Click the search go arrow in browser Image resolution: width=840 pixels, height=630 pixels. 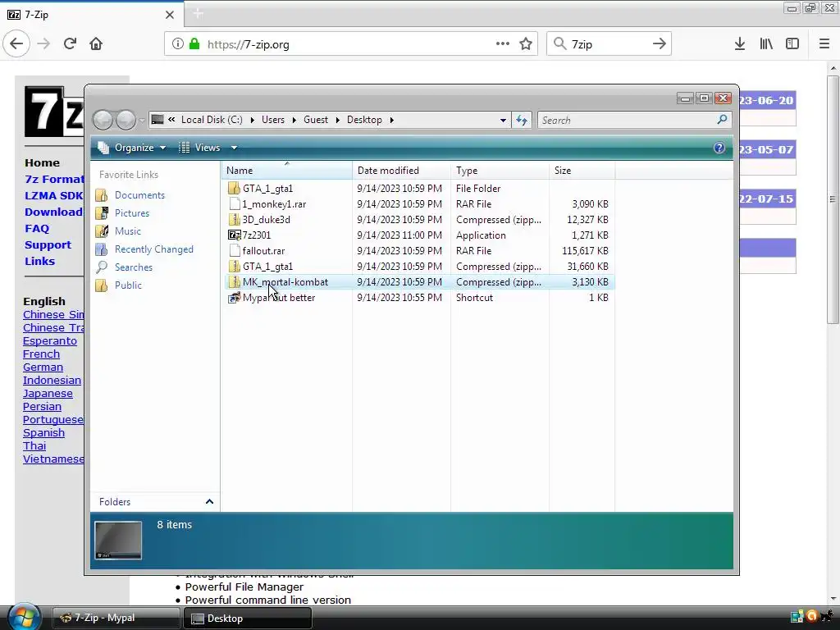tap(660, 44)
